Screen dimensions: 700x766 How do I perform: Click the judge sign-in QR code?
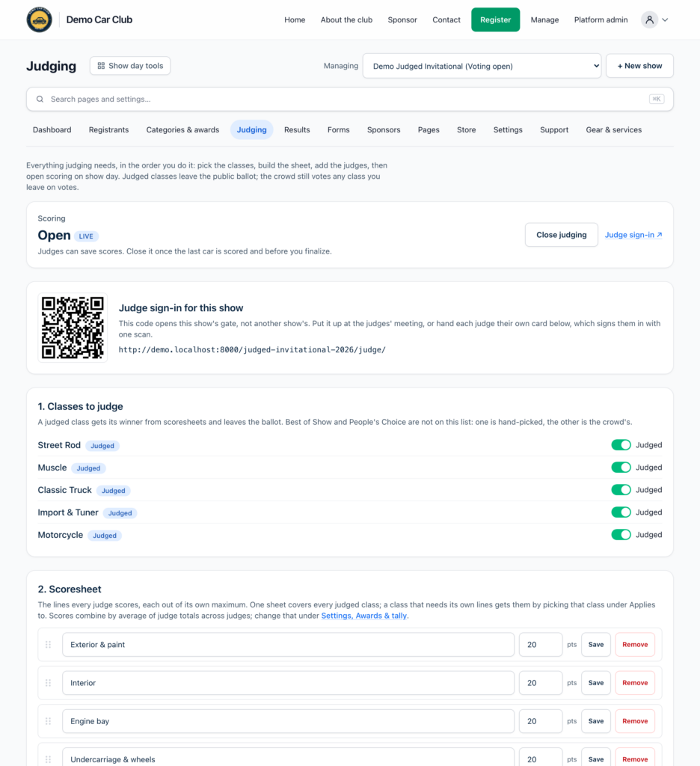click(73, 328)
